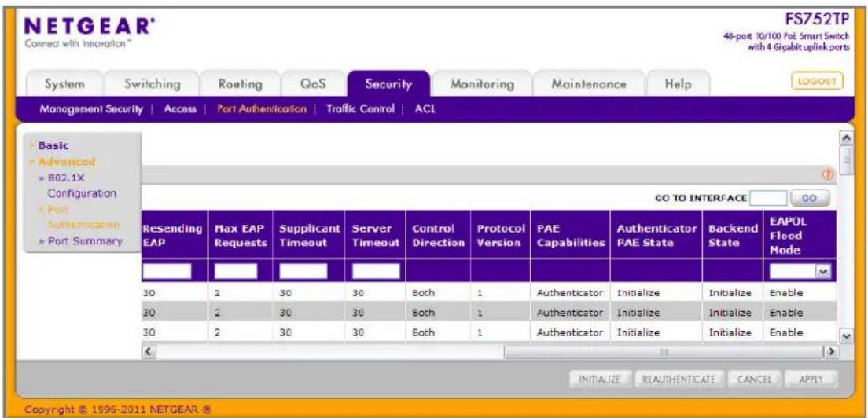Viewport: 868px width, 418px height.
Task: Select the QoS tab
Action: [314, 84]
